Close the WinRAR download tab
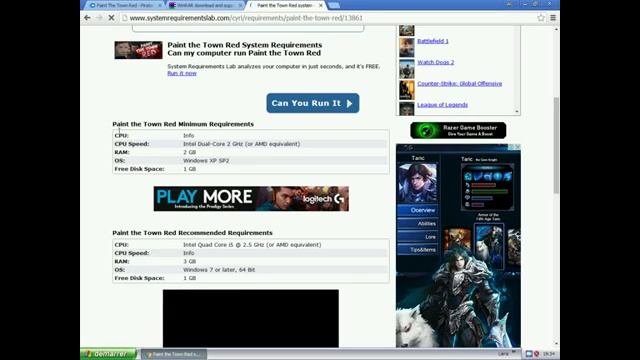 (240, 5)
